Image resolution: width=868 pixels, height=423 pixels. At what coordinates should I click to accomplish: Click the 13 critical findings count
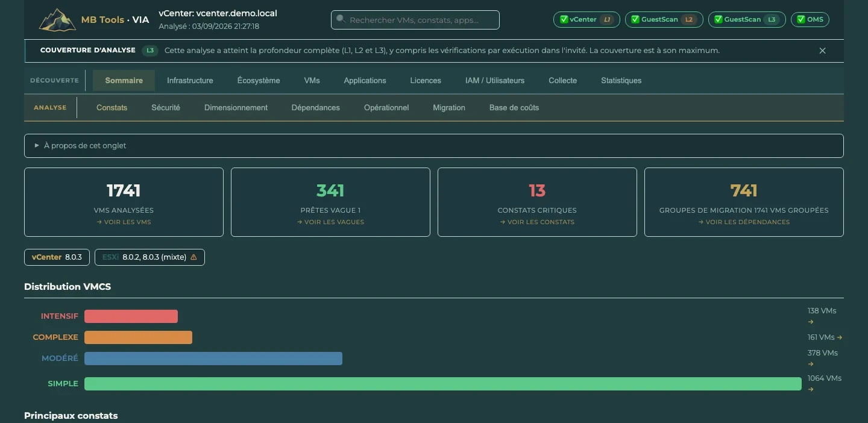537,191
